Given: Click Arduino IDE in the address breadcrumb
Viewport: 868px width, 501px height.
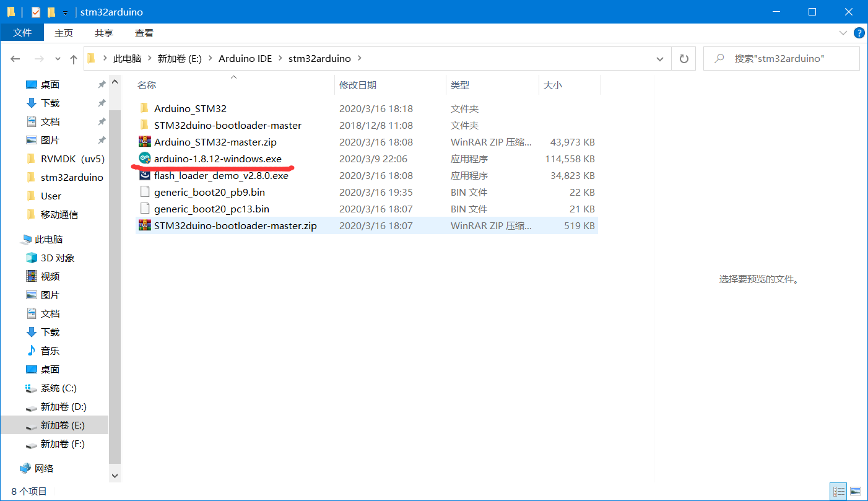Looking at the screenshot, I should [x=245, y=59].
